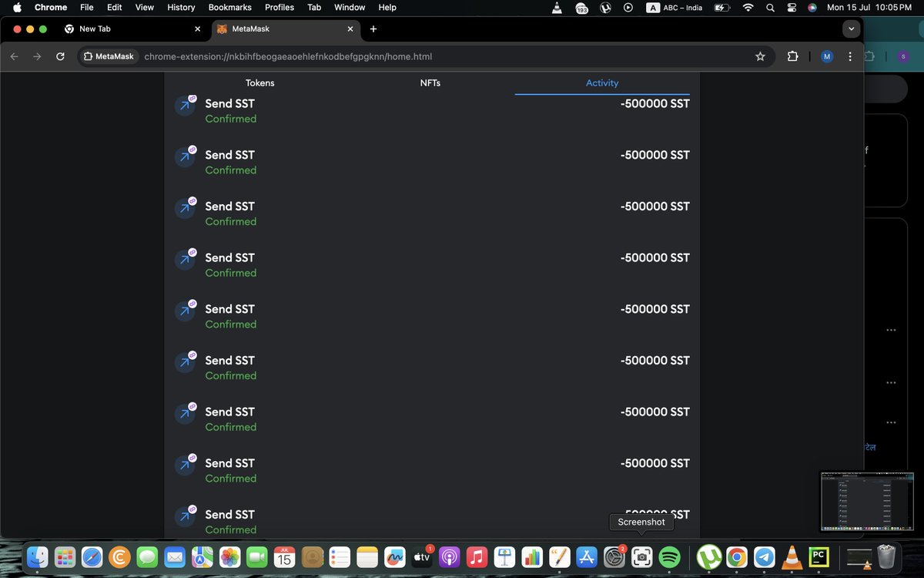Reload the MetaMask page
The height and width of the screenshot is (578, 924).
pos(60,56)
